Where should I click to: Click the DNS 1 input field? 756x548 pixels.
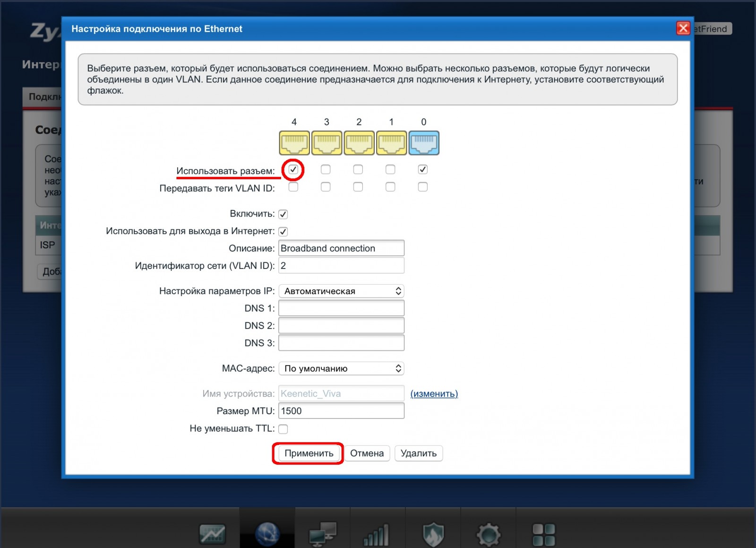coord(341,308)
